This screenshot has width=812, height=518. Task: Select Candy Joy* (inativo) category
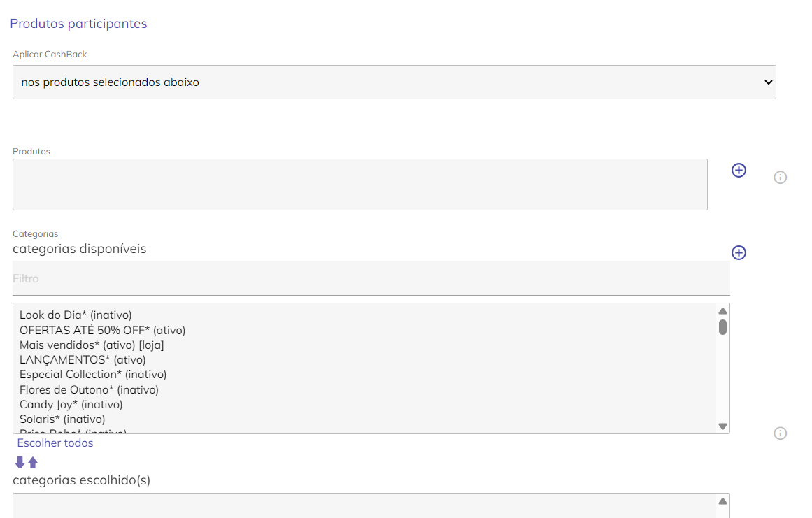point(71,405)
